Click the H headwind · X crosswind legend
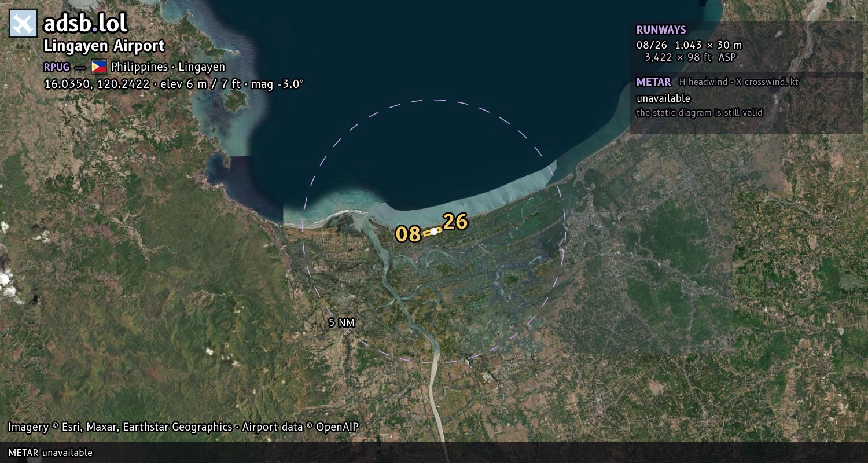The width and height of the screenshot is (868, 463). [x=739, y=82]
